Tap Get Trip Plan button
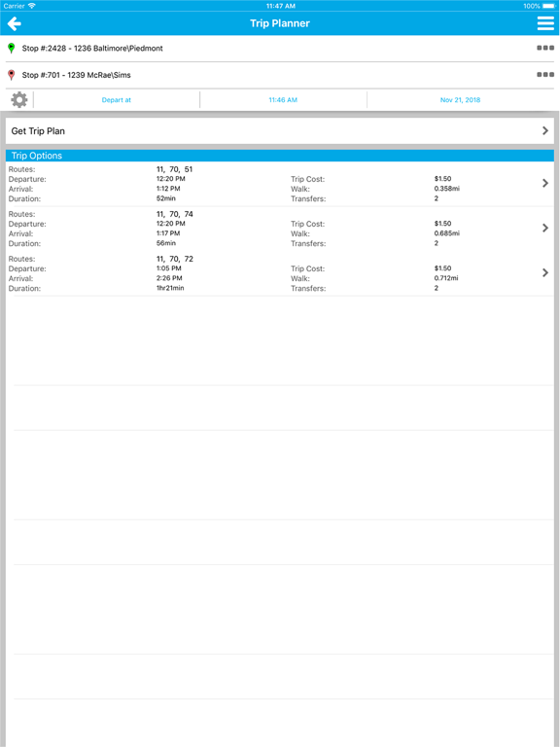 pos(280,131)
